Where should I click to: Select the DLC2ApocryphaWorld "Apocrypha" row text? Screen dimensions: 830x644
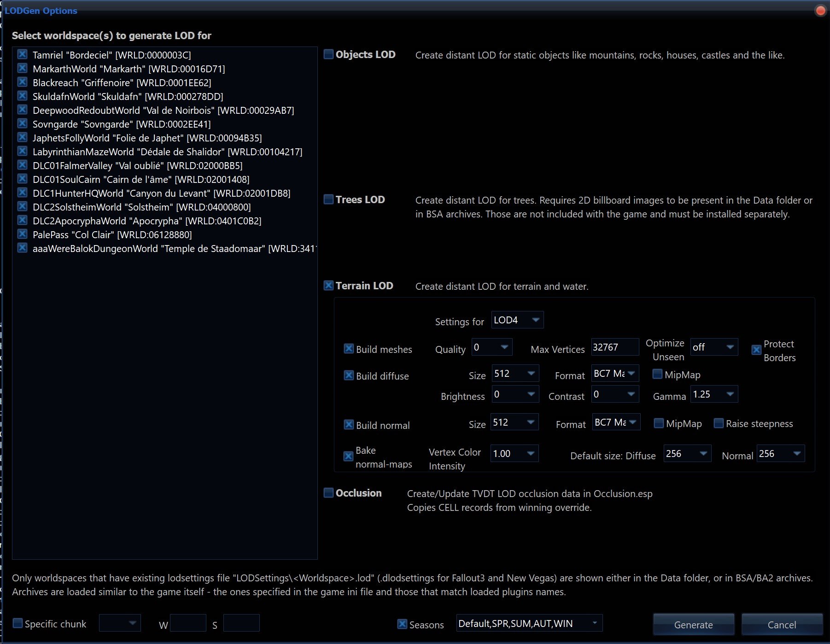click(x=147, y=221)
